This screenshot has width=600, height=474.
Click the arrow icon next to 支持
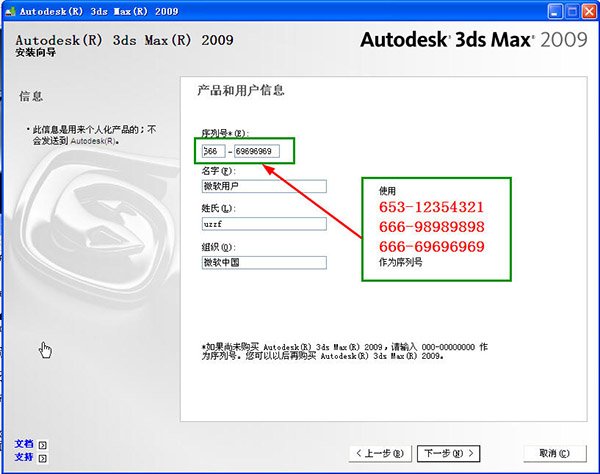point(43,458)
